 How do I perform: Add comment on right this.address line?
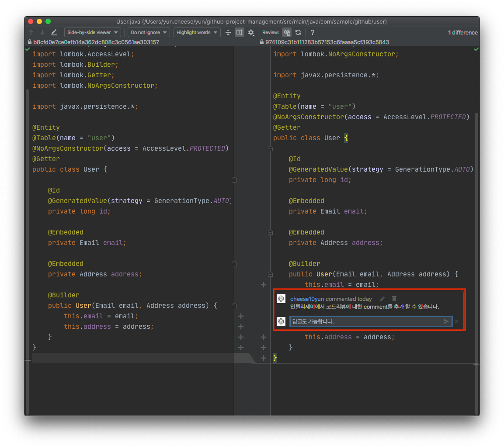click(264, 337)
